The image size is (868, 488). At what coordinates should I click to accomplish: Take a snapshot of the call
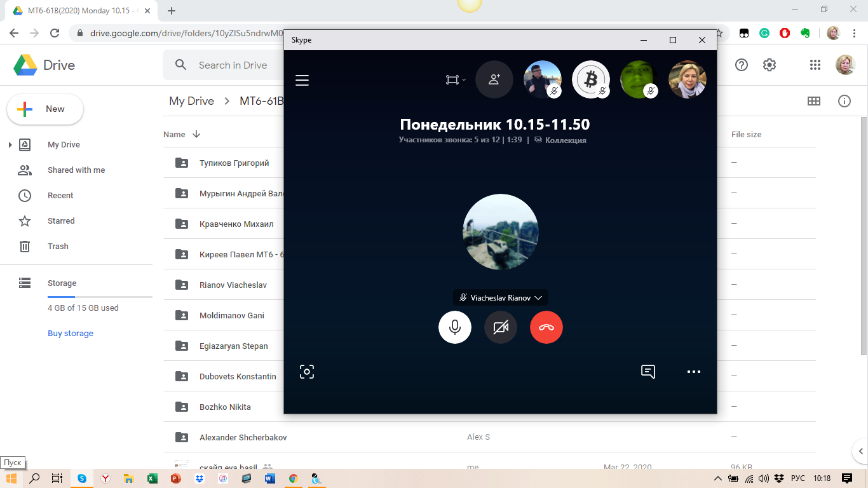(x=307, y=372)
